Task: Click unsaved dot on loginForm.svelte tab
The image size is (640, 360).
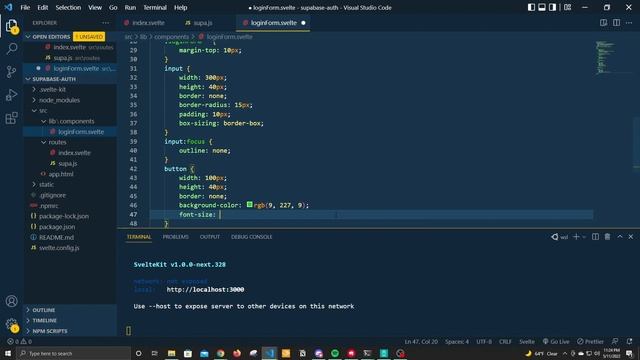Action: click(x=303, y=23)
